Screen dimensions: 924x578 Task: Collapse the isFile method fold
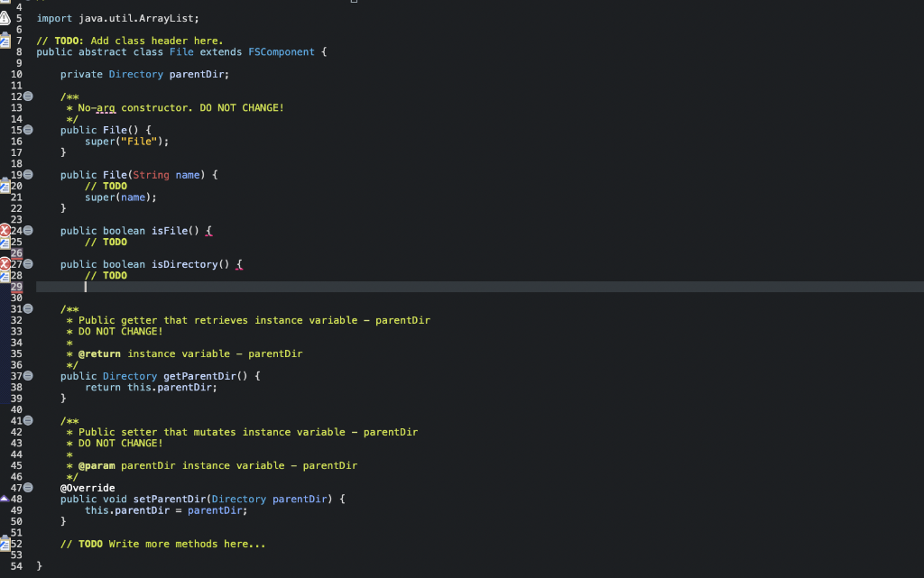pyautogui.click(x=27, y=231)
